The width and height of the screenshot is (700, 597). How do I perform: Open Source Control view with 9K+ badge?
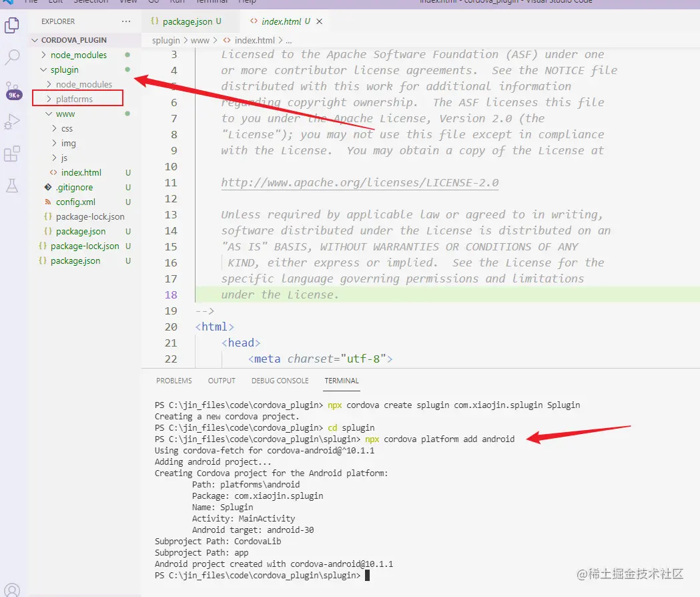tap(13, 91)
